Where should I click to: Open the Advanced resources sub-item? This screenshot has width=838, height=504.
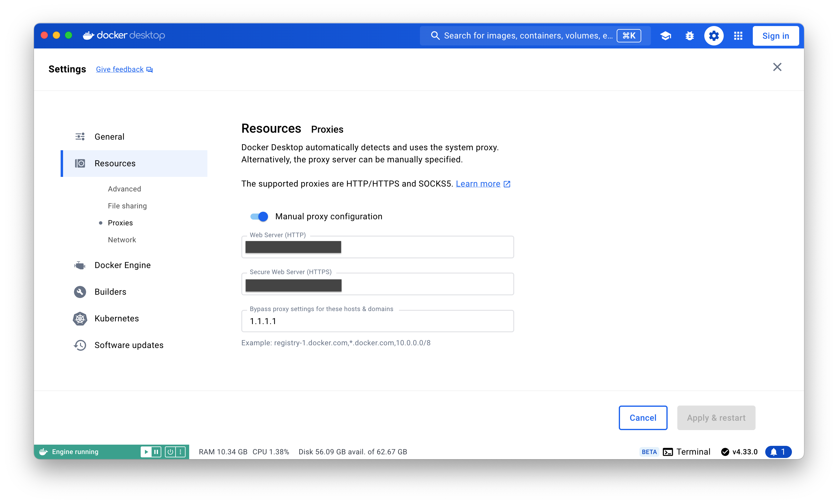[x=124, y=189]
